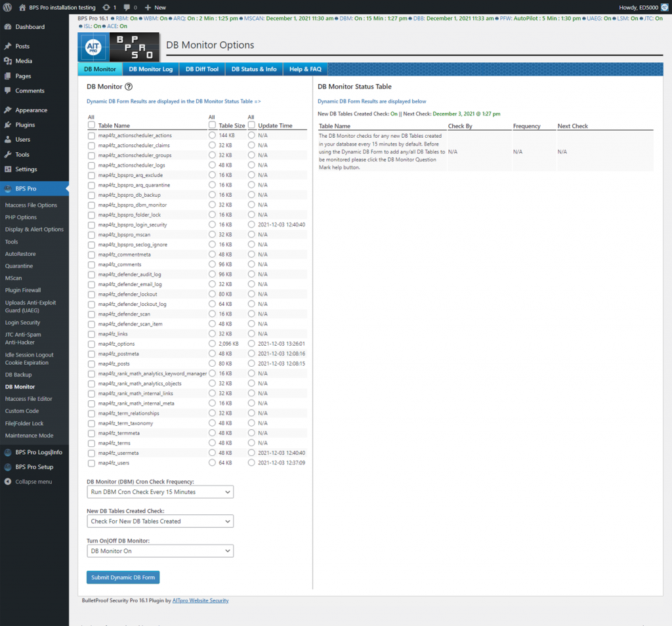672x626 pixels.
Task: Click the Table Name column header in Status Table
Action: coord(334,126)
